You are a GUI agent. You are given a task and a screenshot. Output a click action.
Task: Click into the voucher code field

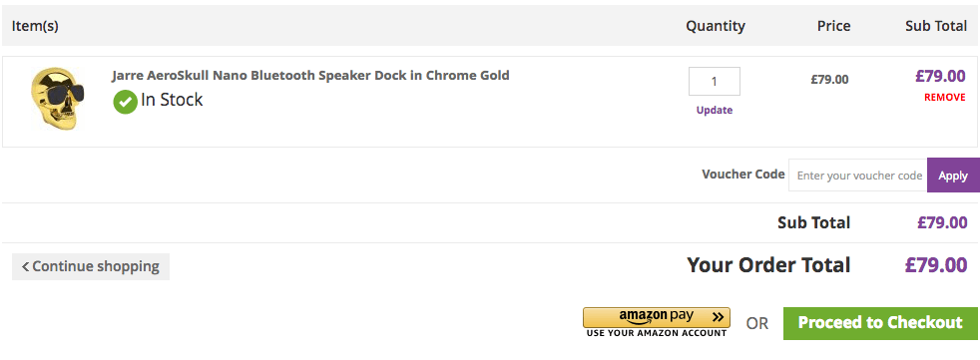(x=858, y=175)
